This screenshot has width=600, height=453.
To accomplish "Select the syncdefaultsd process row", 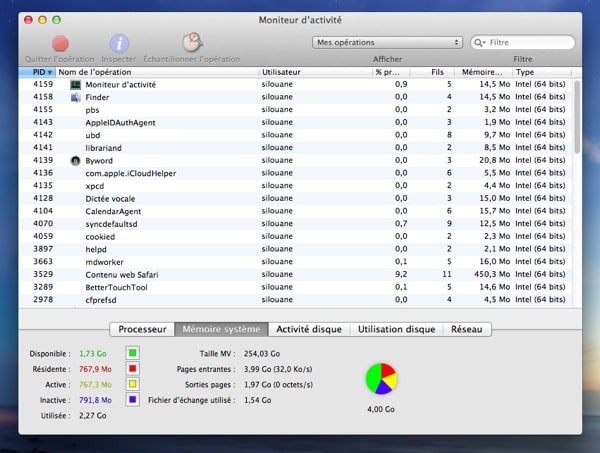I will [296, 224].
